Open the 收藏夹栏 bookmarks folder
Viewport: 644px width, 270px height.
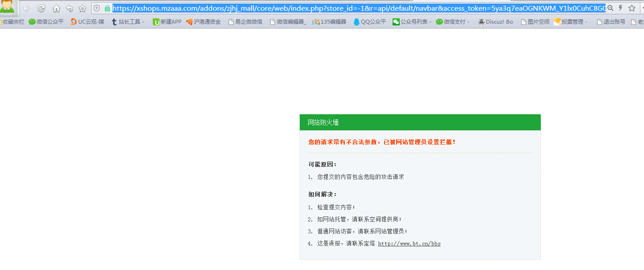point(13,21)
